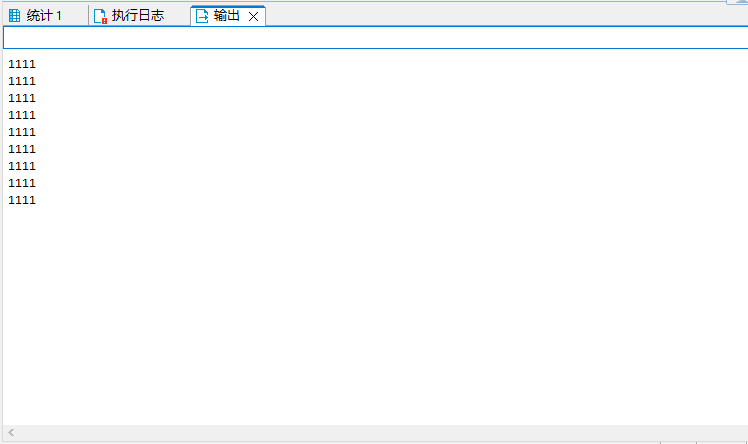Open the 执行日志 tab
Image resolution: width=748 pixels, height=444 pixels.
pos(138,16)
